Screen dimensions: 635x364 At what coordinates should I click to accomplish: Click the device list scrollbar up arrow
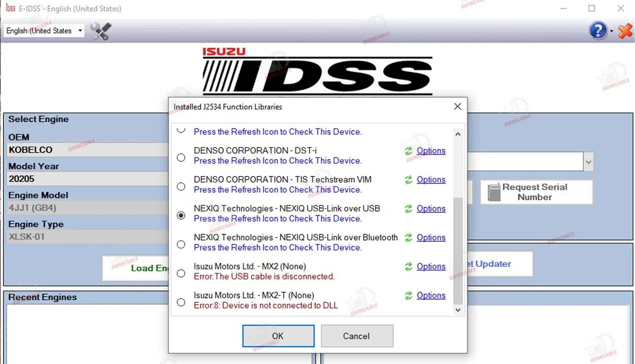458,134
